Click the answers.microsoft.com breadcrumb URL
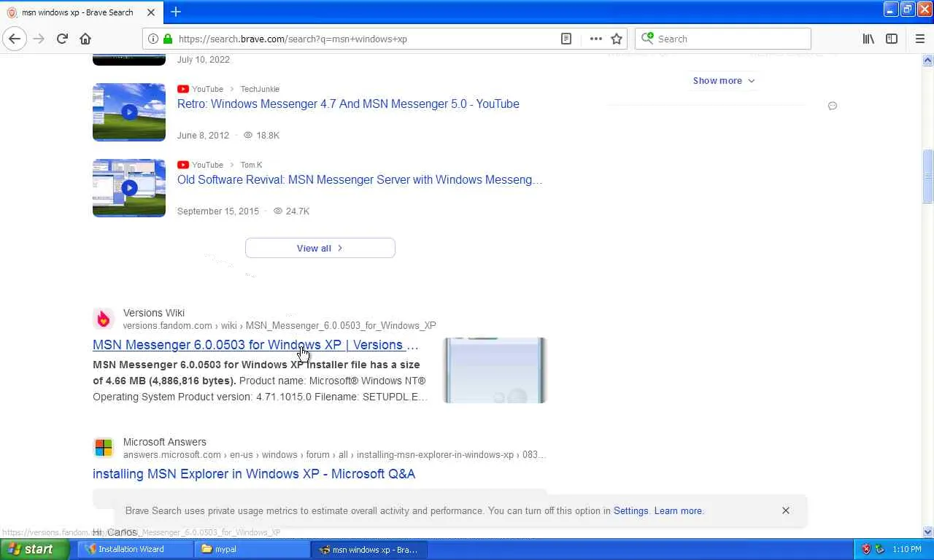 click(334, 454)
